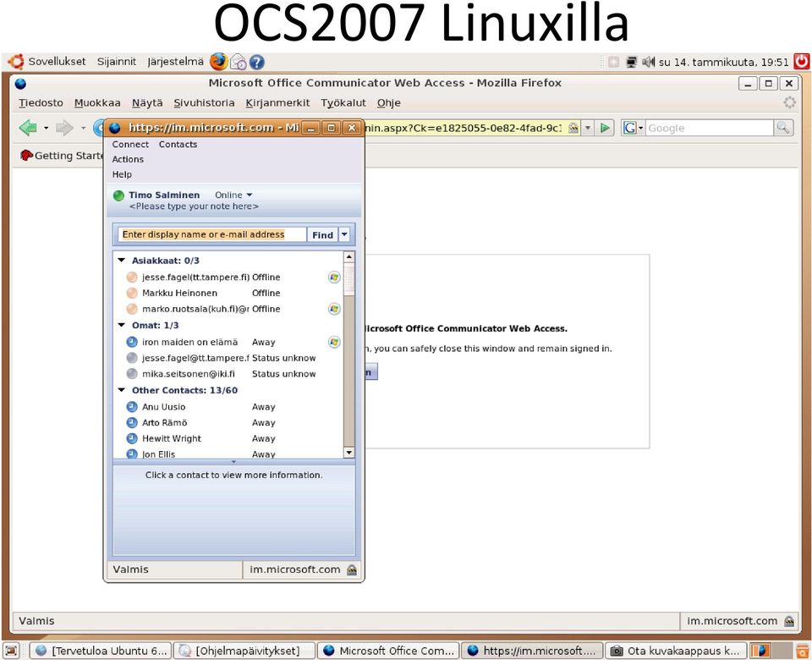Click the Windows icon beside iron maiden contact
The image size is (812, 660).
point(335,342)
